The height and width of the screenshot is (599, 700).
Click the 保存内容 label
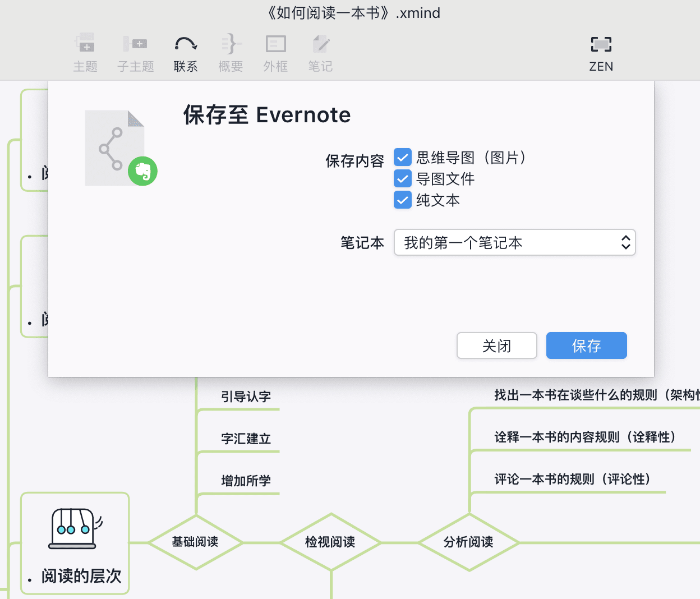point(354,161)
